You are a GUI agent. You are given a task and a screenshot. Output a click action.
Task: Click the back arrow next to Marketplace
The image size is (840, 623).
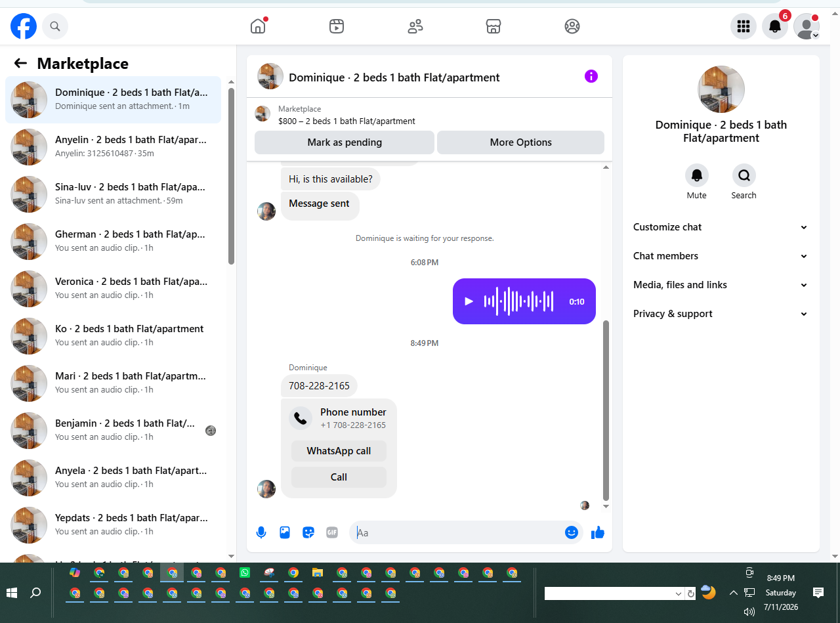pos(20,63)
